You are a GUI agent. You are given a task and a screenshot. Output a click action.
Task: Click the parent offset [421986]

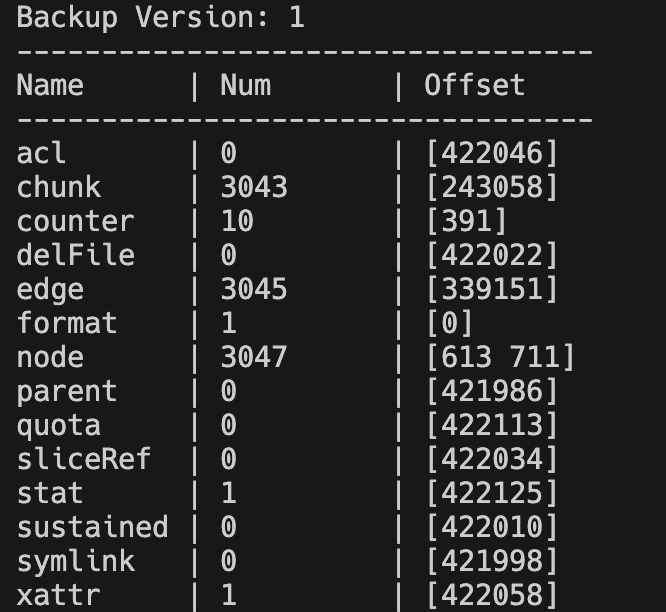click(491, 391)
